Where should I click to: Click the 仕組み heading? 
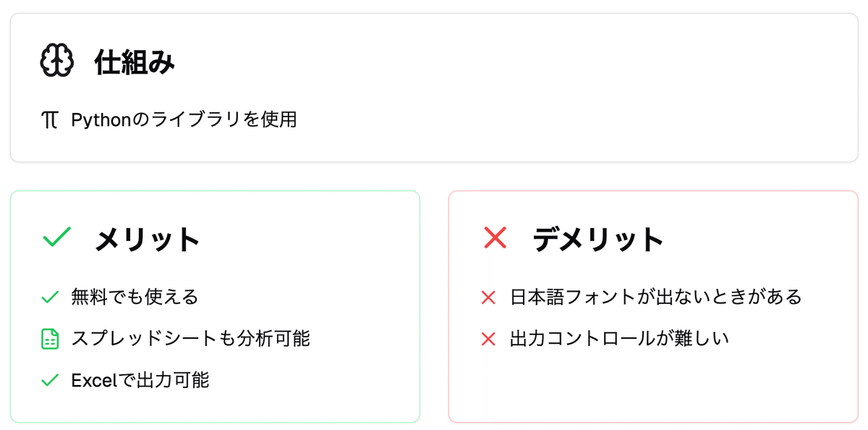click(x=135, y=63)
